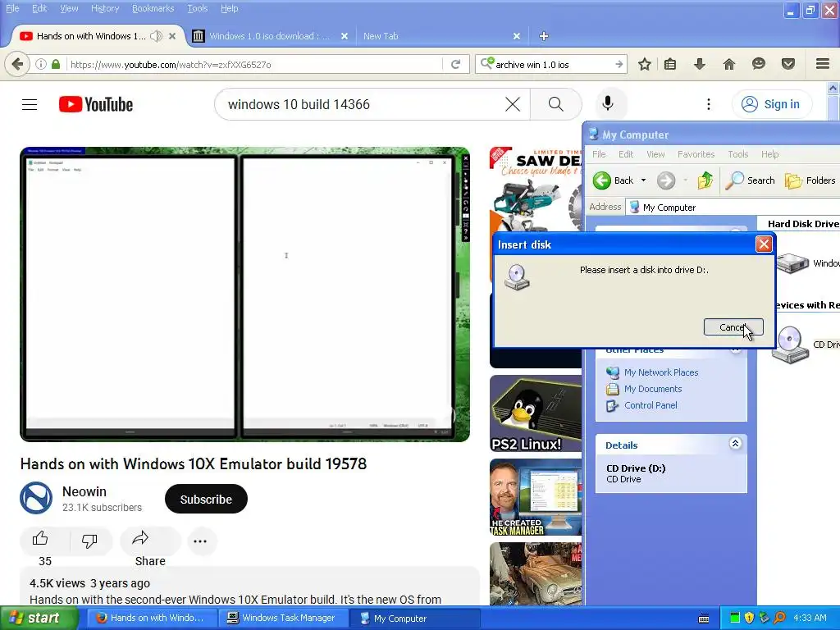The image size is (840, 630).
Task: Click the Back button in My Computer
Action: (614, 180)
